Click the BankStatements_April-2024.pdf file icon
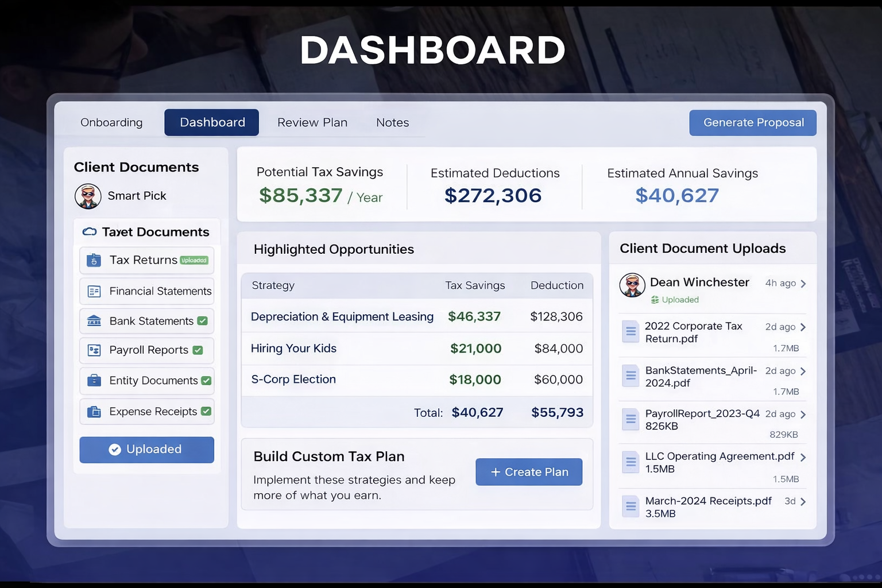 [x=630, y=376]
